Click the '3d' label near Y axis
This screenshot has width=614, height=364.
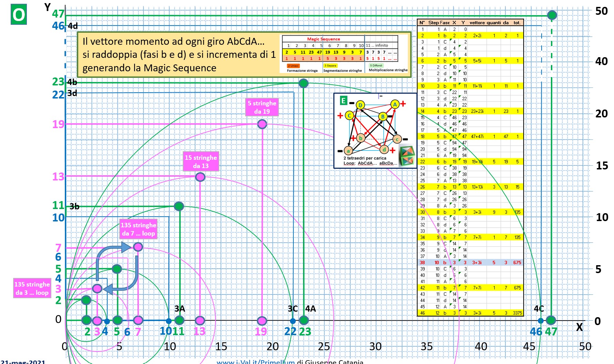coord(72,93)
